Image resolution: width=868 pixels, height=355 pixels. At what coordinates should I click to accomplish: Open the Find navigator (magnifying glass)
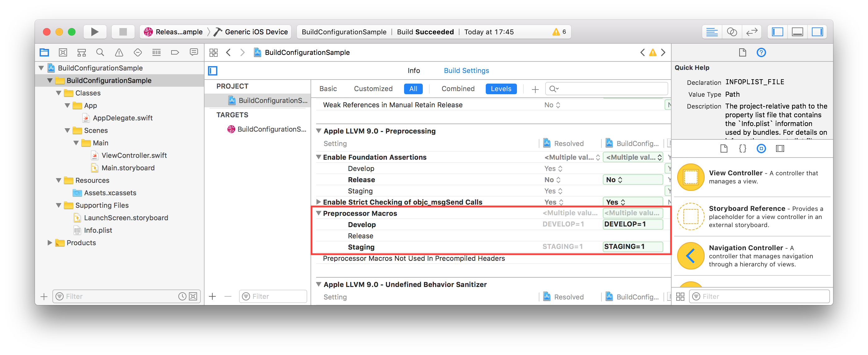pos(100,52)
